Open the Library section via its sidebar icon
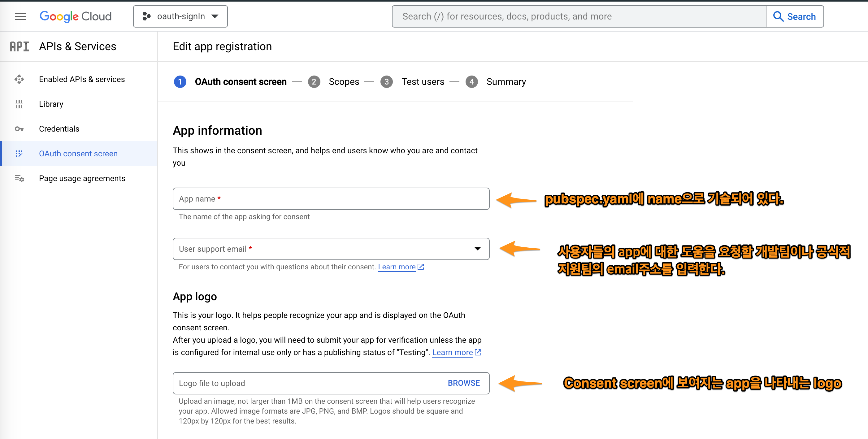This screenshot has height=439, width=868. [19, 104]
